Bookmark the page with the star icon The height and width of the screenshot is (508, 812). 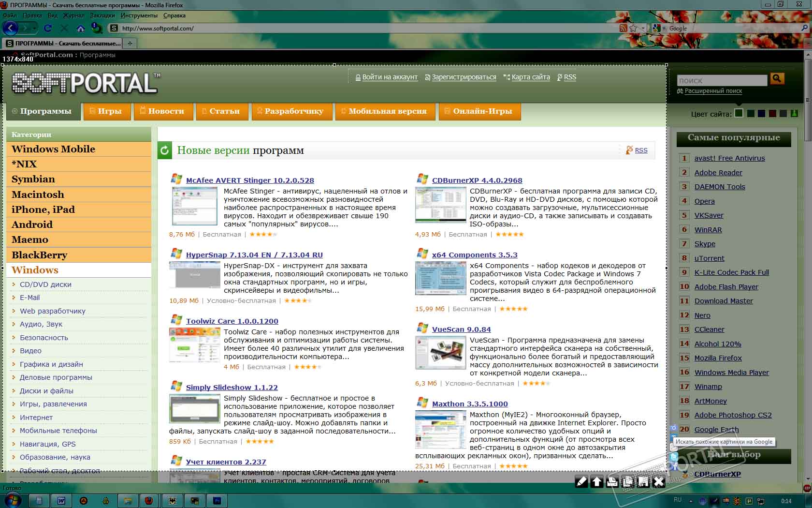[633, 28]
